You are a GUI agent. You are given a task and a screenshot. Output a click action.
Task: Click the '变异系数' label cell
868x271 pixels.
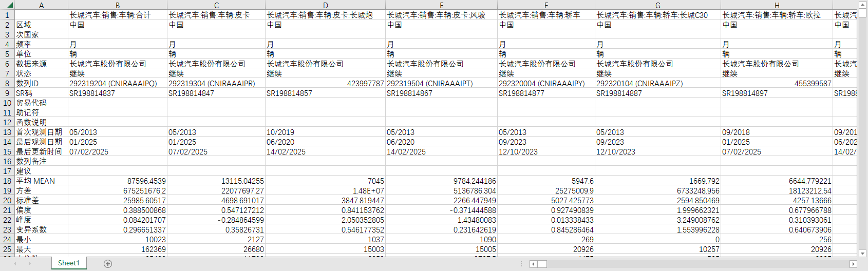(x=41, y=229)
